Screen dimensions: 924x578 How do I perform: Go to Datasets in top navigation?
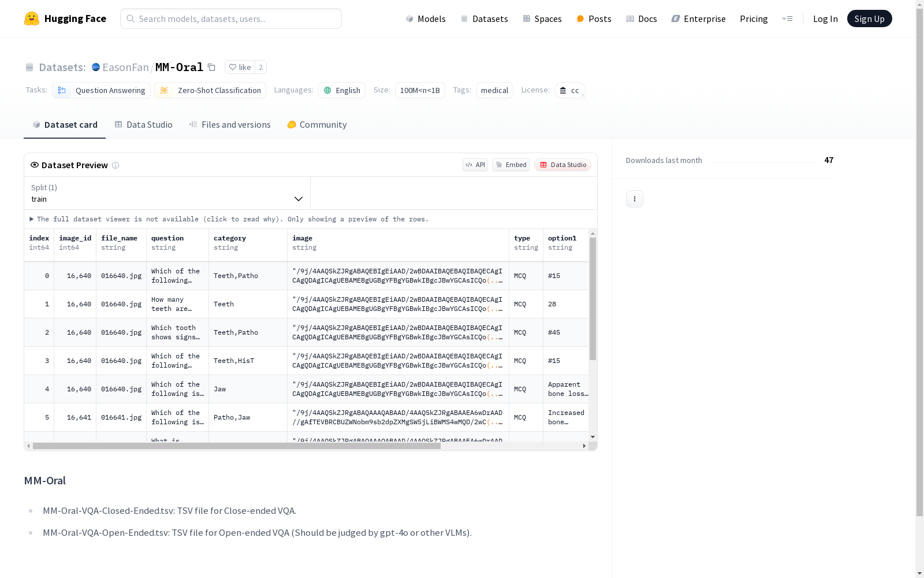point(484,18)
